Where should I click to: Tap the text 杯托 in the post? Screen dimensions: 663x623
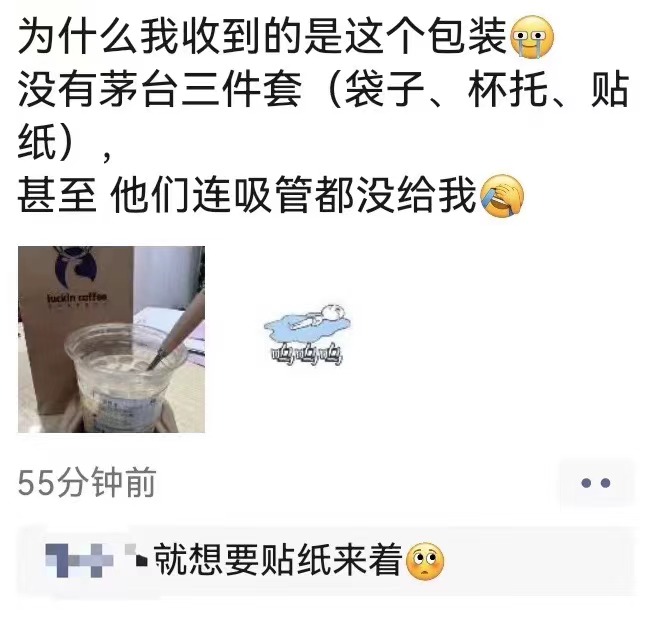(507, 90)
